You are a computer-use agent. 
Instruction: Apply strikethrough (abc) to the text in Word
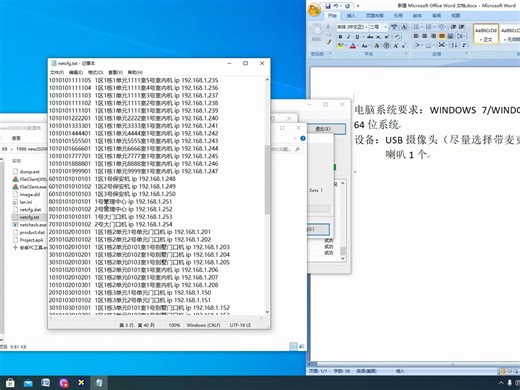tap(370, 37)
